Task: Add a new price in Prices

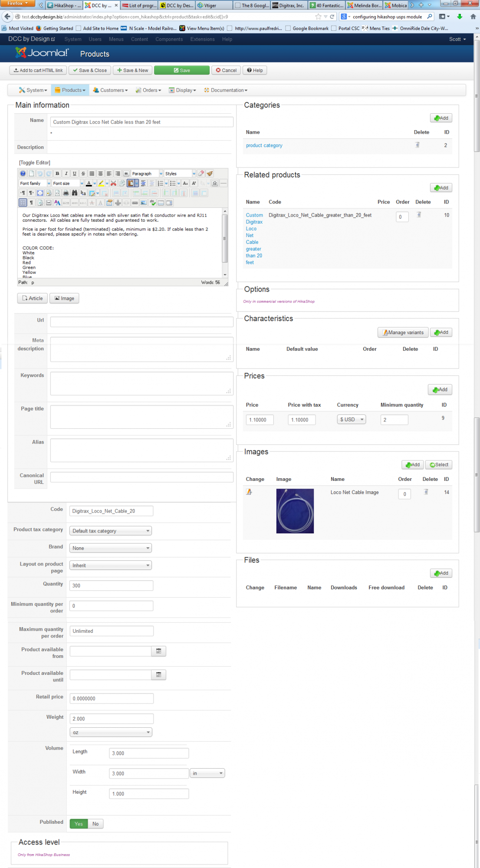Action: (x=440, y=389)
